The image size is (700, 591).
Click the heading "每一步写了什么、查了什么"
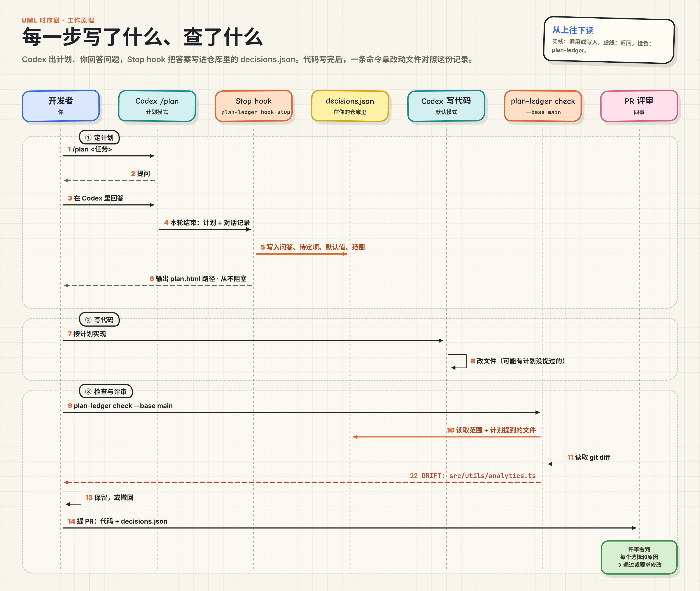pos(143,37)
